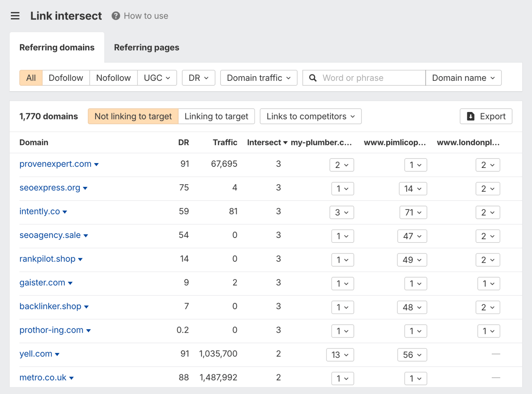
Task: Switch to the Referring pages tab
Action: coord(146,47)
